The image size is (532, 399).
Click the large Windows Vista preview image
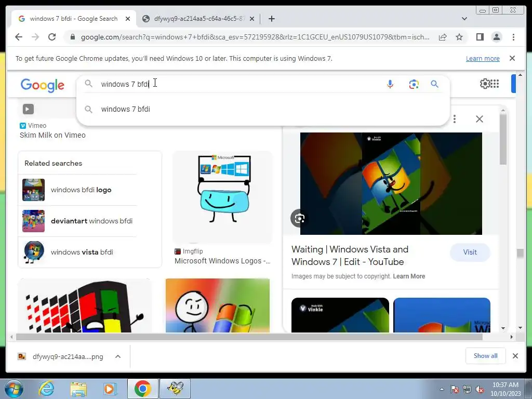pyautogui.click(x=391, y=183)
